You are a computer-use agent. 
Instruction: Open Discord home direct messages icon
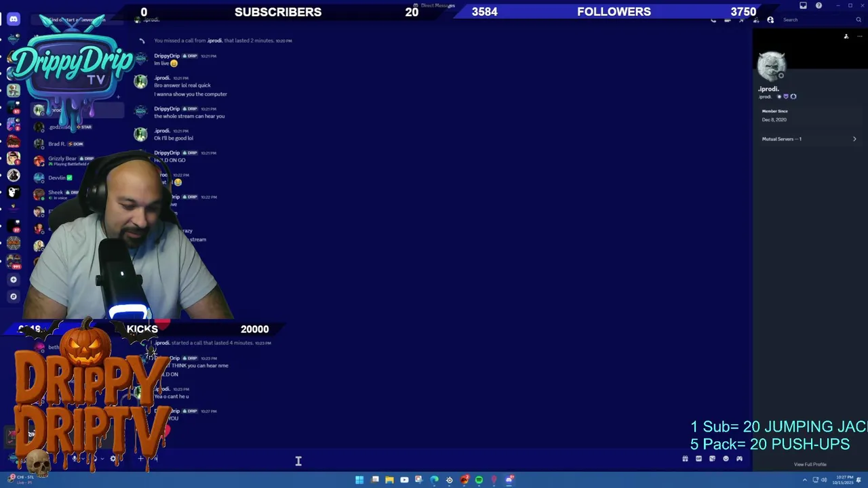coord(13,20)
